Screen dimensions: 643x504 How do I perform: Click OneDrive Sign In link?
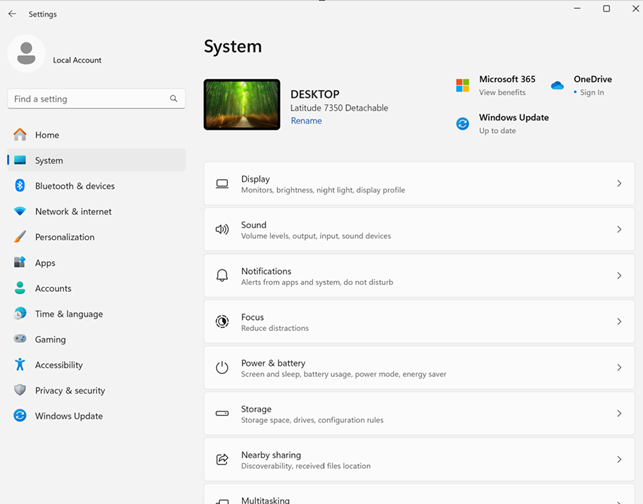coord(592,92)
